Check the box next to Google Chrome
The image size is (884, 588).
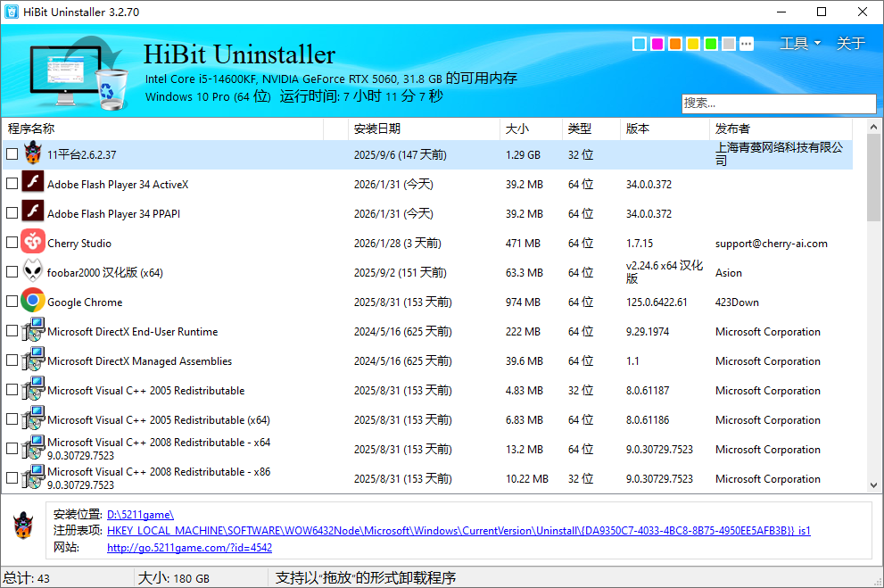pyautogui.click(x=12, y=301)
